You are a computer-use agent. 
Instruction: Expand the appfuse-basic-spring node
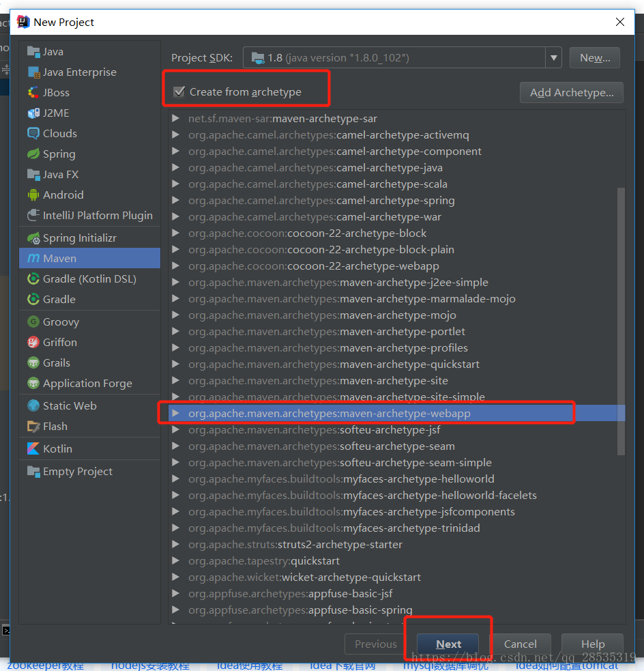(x=175, y=610)
